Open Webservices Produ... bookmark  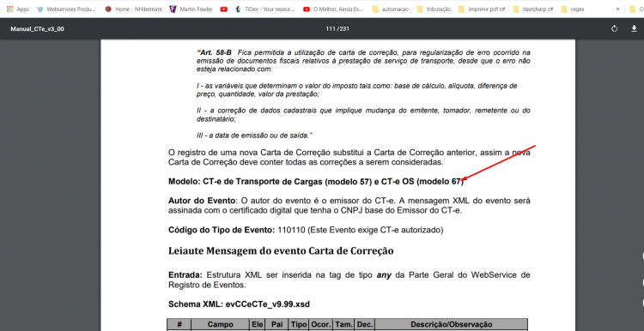(x=66, y=9)
